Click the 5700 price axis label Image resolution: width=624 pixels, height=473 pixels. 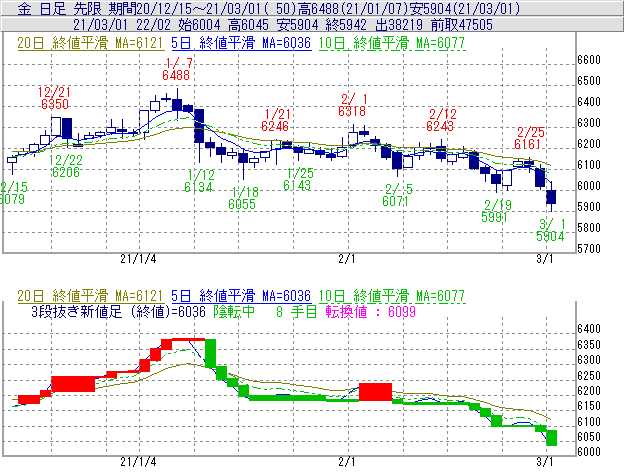tap(589, 249)
